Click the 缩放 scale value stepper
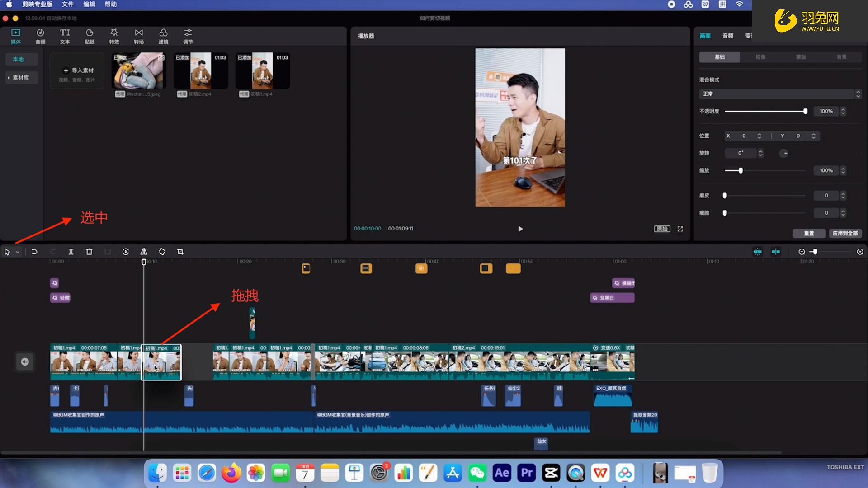This screenshot has height=488, width=868. pos(843,170)
